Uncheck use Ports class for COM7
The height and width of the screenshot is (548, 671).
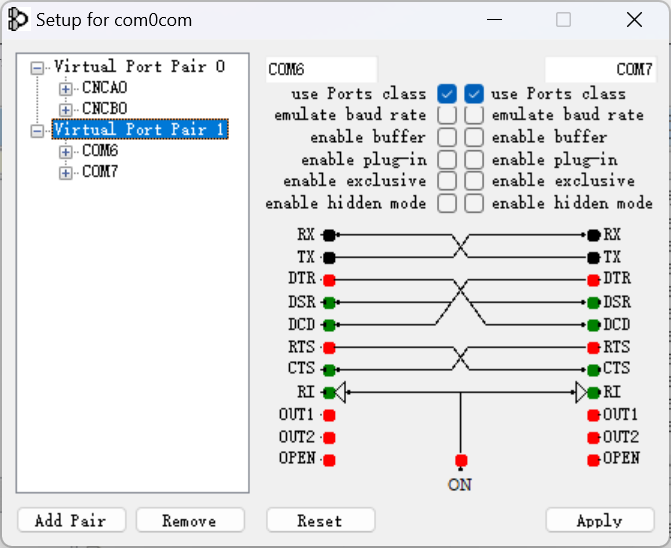(474, 94)
